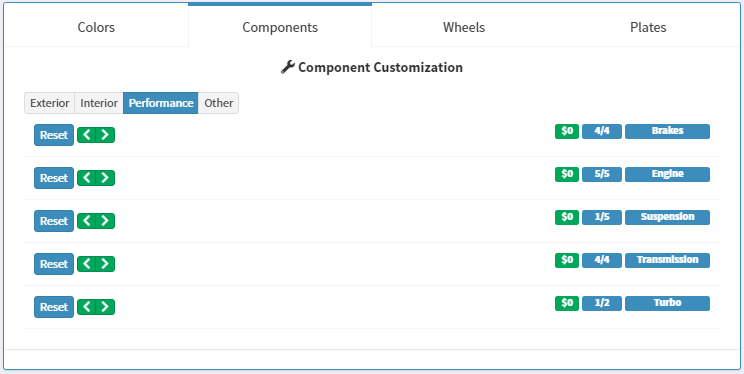This screenshot has height=374, width=744.
Task: Click the 4/4 level badge for Transmission
Action: 602,261
